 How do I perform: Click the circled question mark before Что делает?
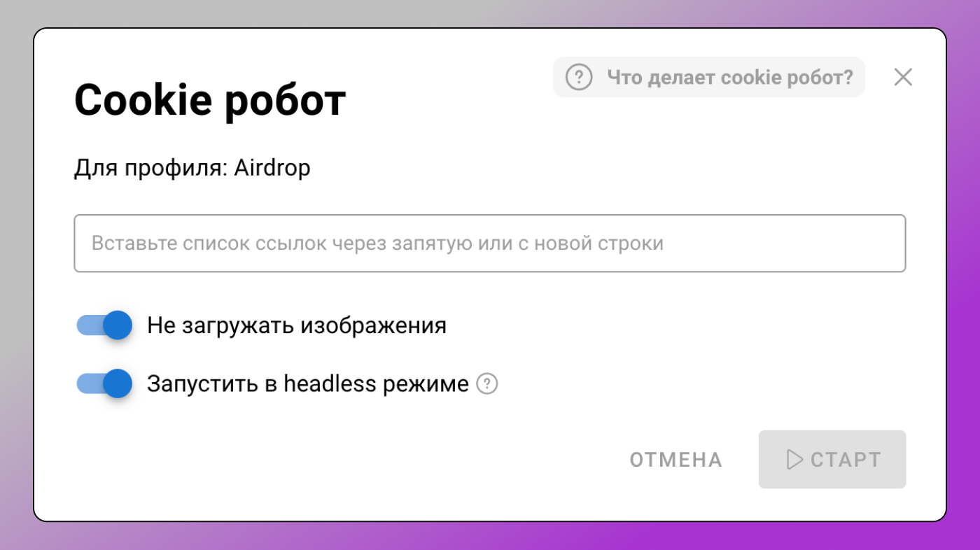579,77
